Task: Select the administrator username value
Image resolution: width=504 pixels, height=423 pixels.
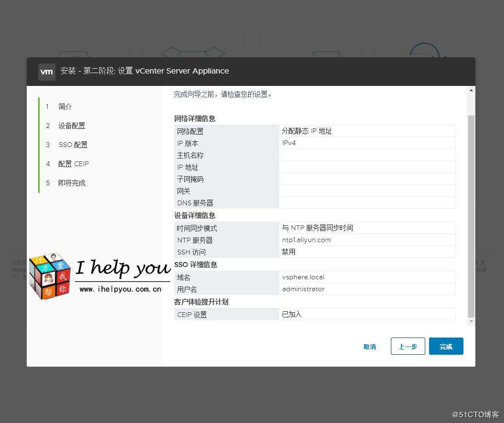Action: 303,289
